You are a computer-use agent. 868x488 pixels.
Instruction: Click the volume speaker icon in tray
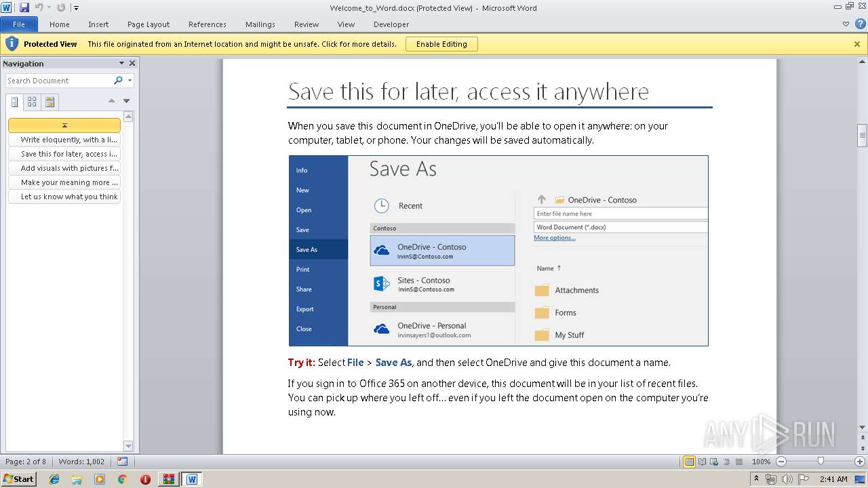(787, 479)
